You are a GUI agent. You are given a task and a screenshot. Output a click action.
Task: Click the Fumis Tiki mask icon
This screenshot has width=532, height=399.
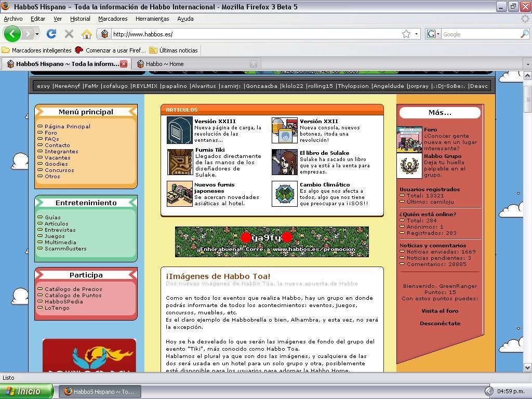tap(179, 162)
